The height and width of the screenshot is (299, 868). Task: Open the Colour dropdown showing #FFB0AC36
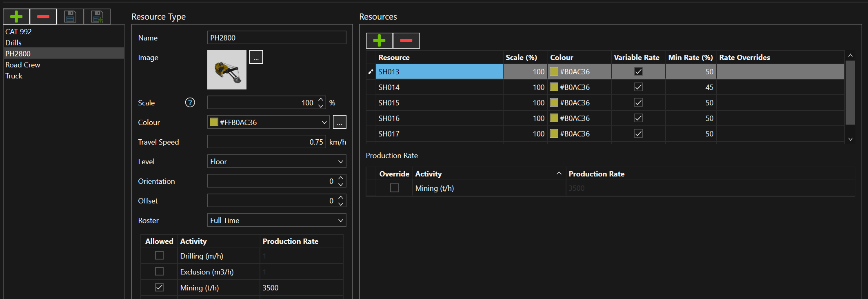268,122
